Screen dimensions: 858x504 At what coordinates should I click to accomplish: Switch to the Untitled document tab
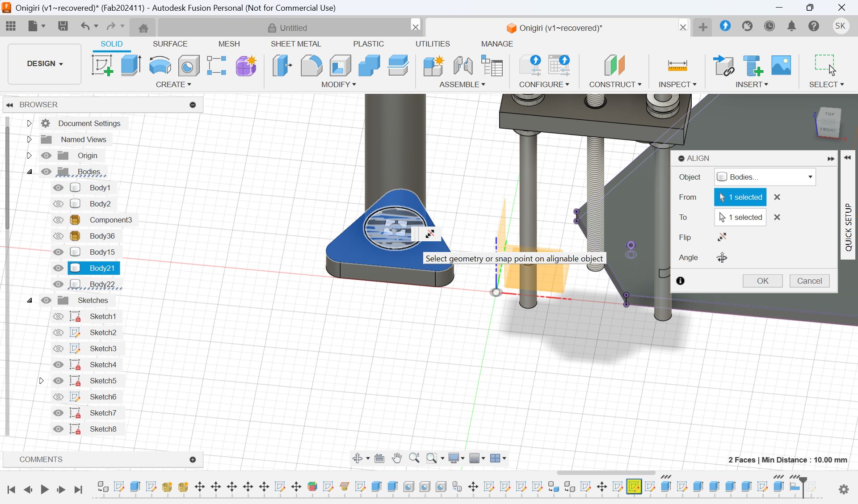coord(287,28)
